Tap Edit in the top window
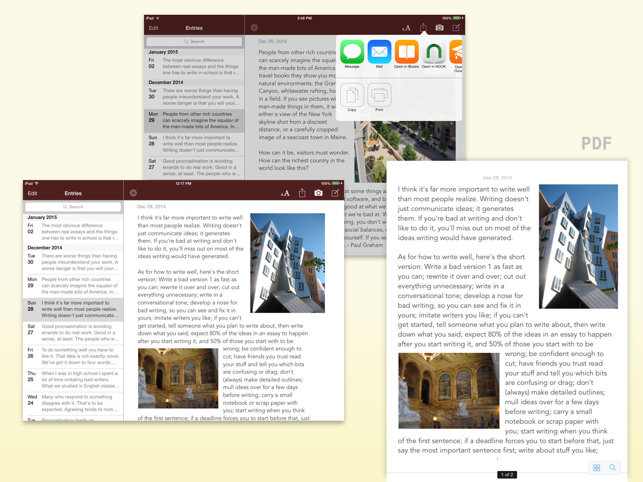The image size is (643, 482). point(154,28)
